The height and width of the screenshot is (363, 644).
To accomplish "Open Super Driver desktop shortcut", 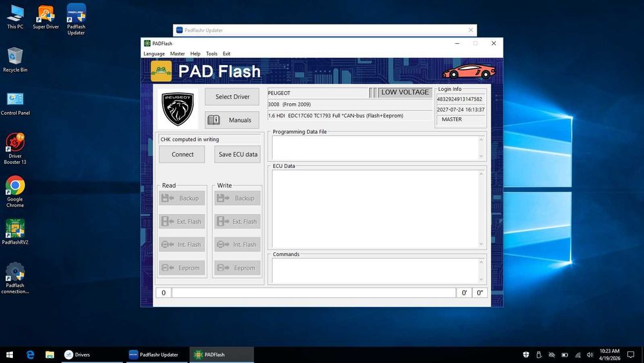I will point(46,17).
